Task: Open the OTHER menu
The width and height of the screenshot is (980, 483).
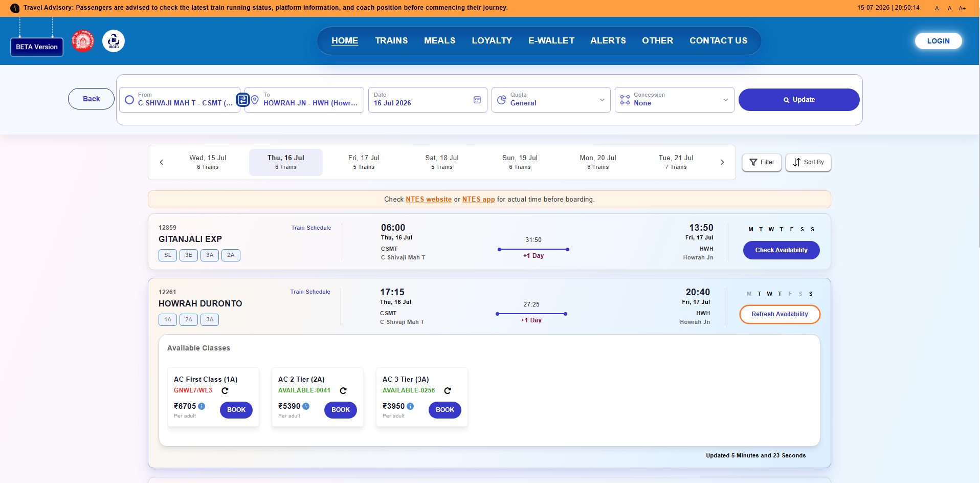Action: pos(658,40)
